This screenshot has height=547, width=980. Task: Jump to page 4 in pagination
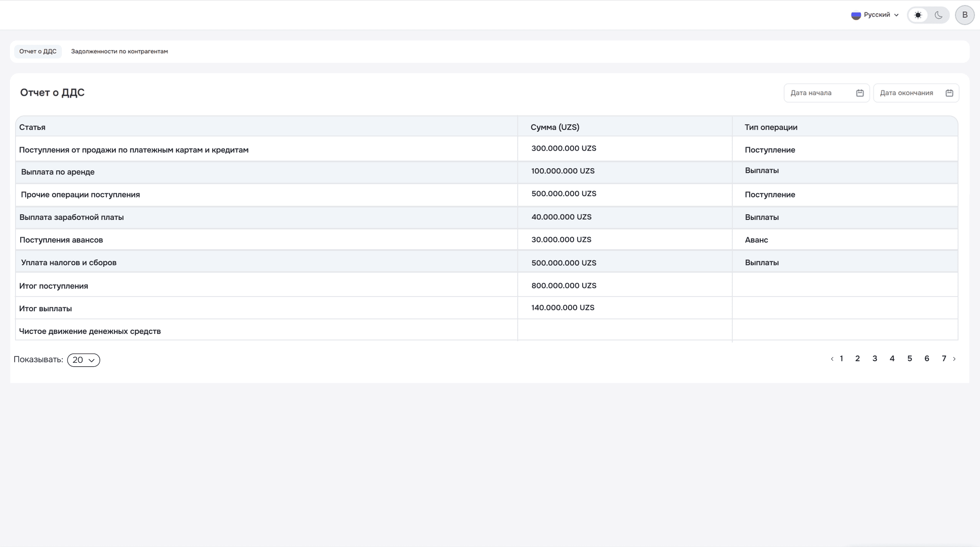click(x=892, y=358)
